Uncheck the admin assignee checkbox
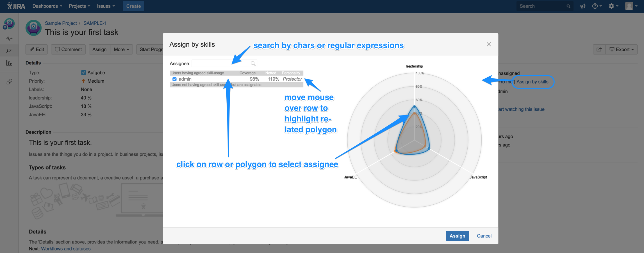Image resolution: width=644 pixels, height=253 pixels. pos(174,79)
